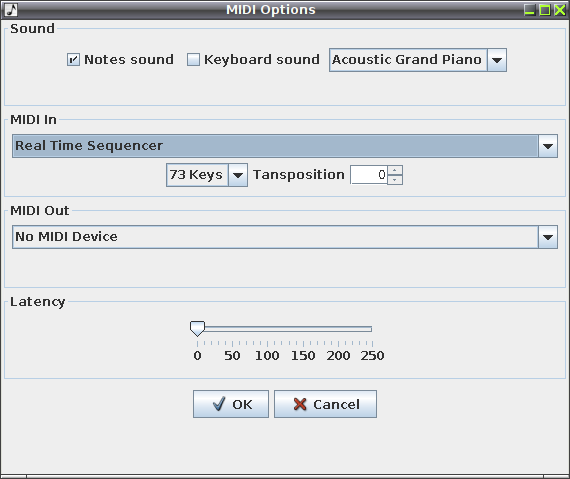
Task: Maximize the MIDI Options window
Action: coord(545,10)
